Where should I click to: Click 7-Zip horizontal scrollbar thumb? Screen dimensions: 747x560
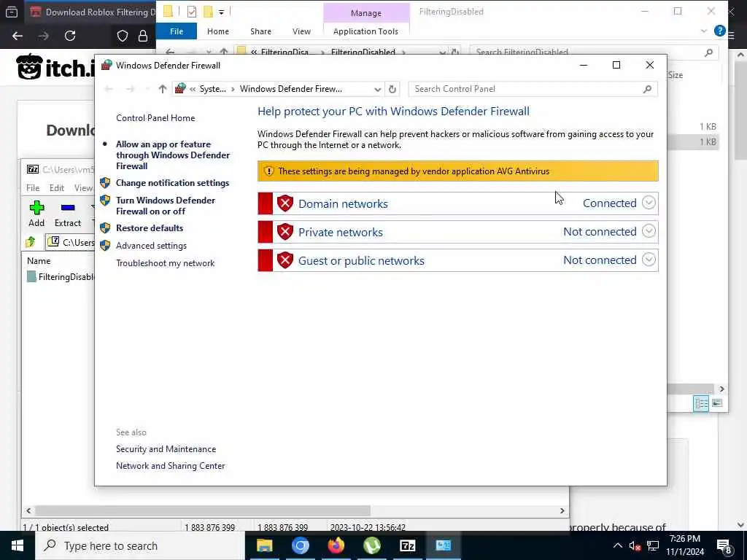[x=203, y=510]
